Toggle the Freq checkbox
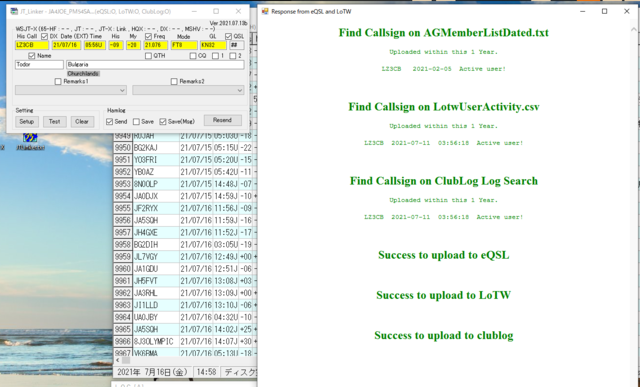Screen dimensions: 640x387 [x=149, y=36]
